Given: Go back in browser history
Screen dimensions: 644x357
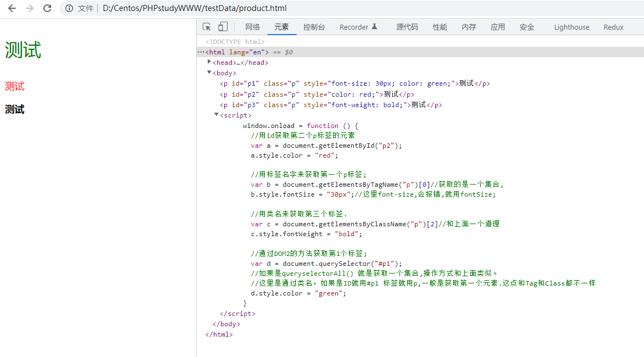Looking at the screenshot, I should [x=12, y=8].
